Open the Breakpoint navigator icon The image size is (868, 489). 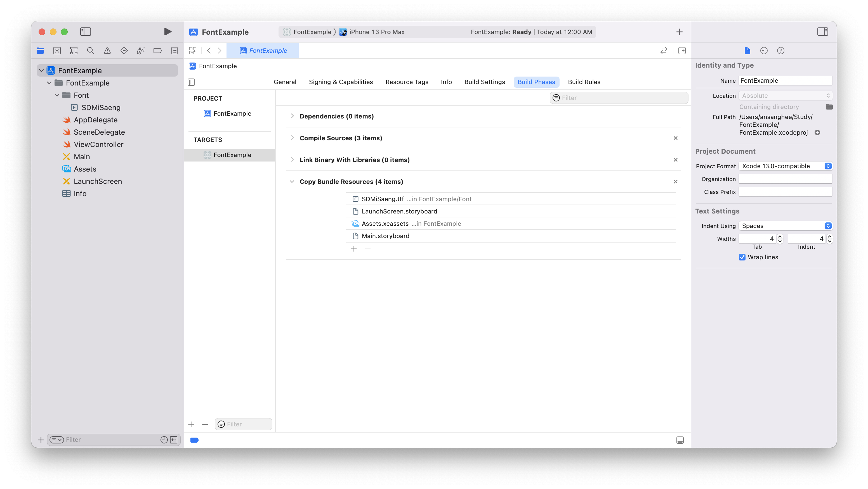(157, 51)
